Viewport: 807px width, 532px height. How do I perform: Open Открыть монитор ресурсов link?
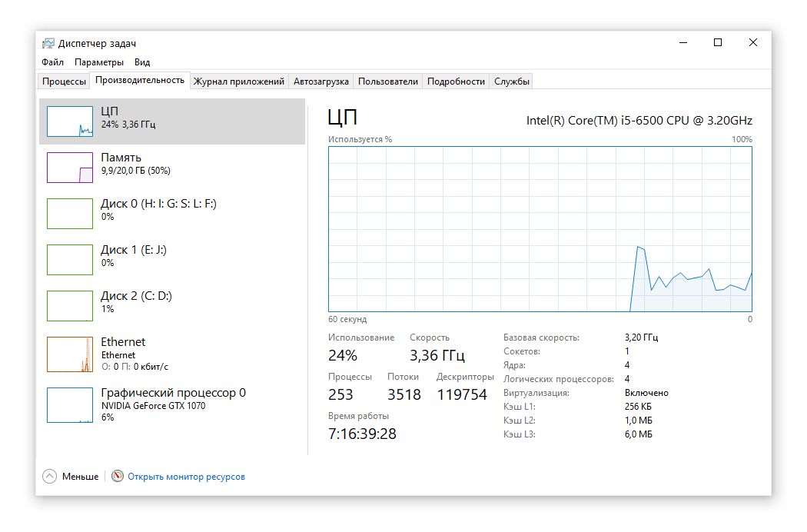click(186, 477)
